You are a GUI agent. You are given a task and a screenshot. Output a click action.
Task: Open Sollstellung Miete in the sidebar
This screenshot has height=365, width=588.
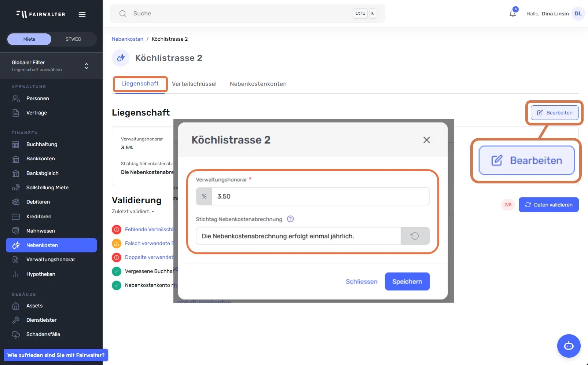point(51,187)
